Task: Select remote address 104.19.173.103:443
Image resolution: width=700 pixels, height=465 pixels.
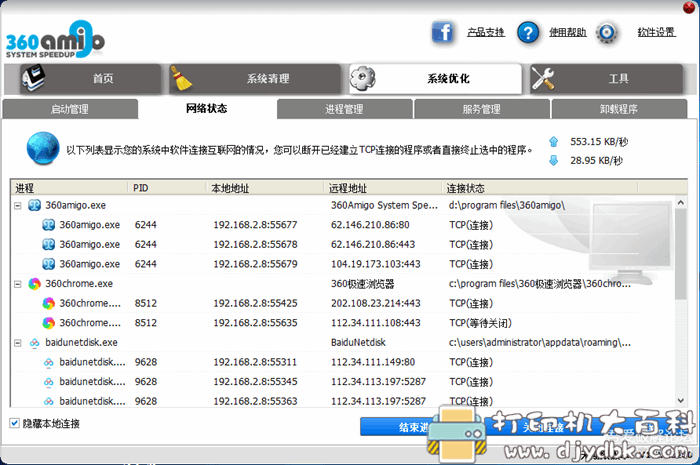Action: pyautogui.click(x=375, y=264)
